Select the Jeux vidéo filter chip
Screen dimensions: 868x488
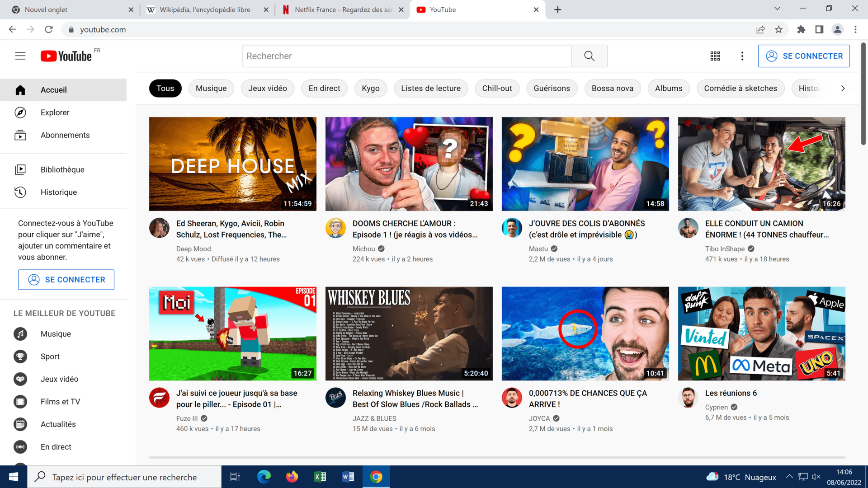point(267,89)
